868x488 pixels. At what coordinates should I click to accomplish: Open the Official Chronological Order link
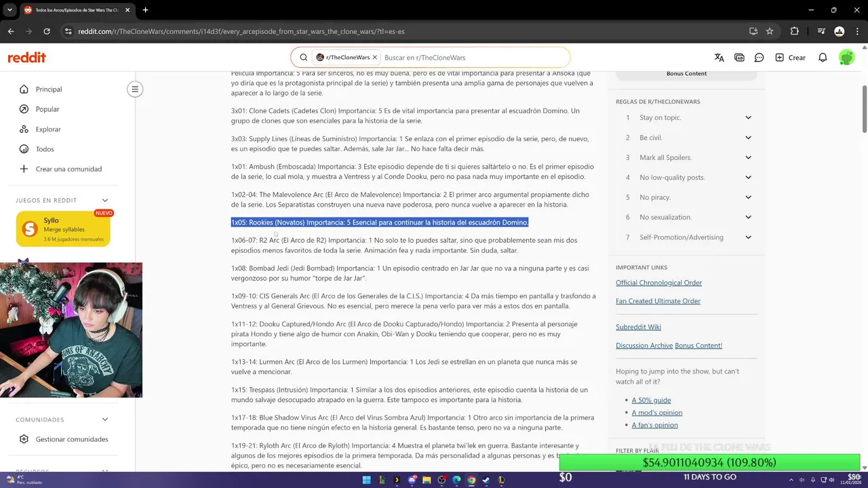pos(658,283)
